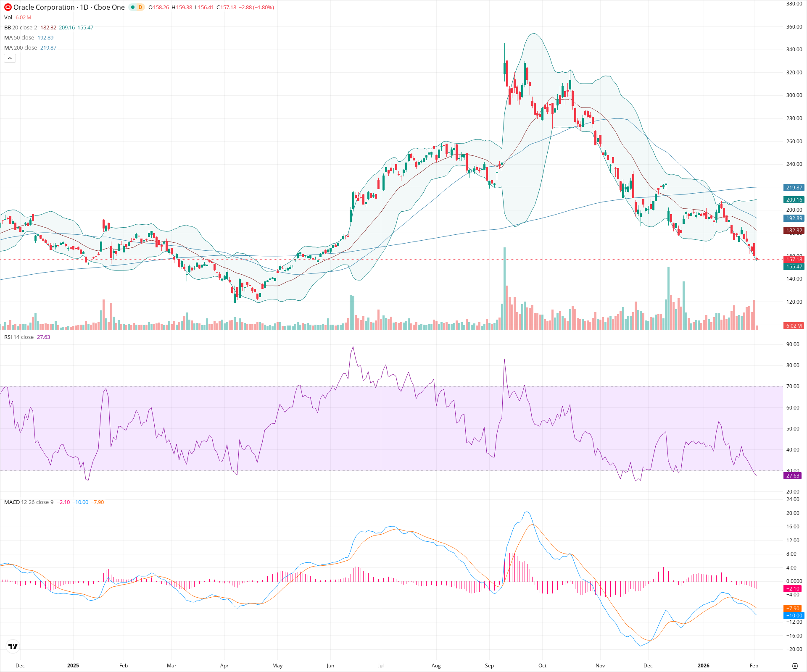Select the 'Cboe One' exchange name
807x672 pixels.
108,7
